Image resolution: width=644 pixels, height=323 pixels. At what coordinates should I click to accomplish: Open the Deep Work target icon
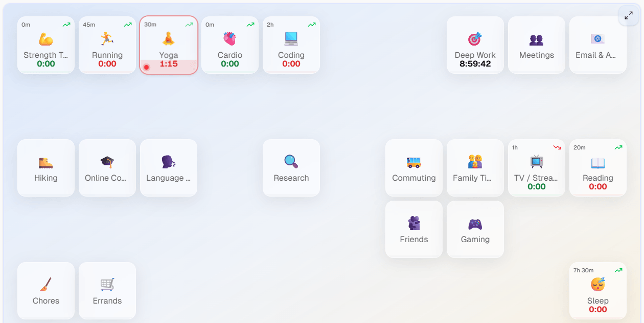click(x=475, y=39)
